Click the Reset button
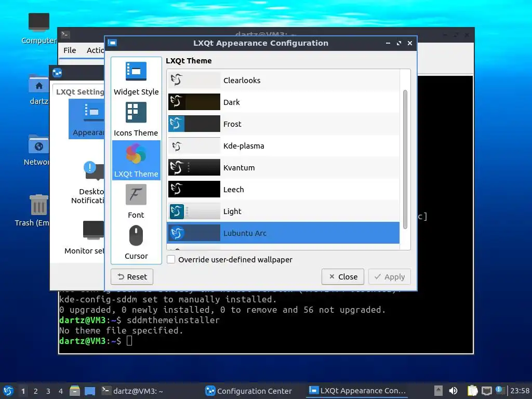 132,277
